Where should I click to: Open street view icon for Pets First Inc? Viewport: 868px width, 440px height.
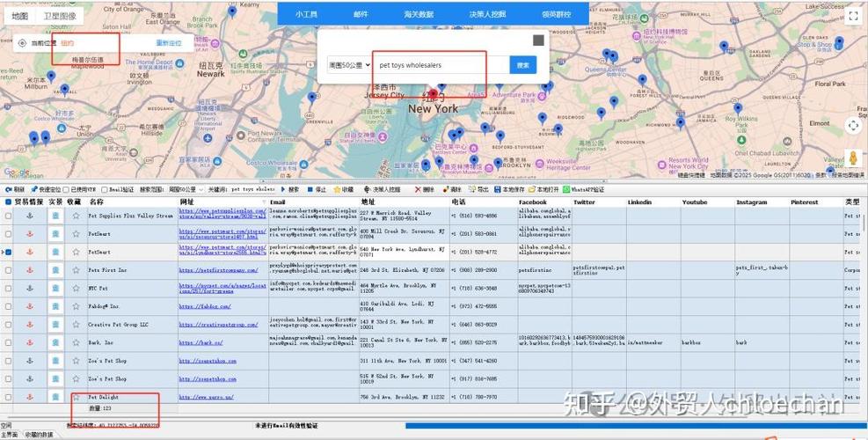click(55, 270)
